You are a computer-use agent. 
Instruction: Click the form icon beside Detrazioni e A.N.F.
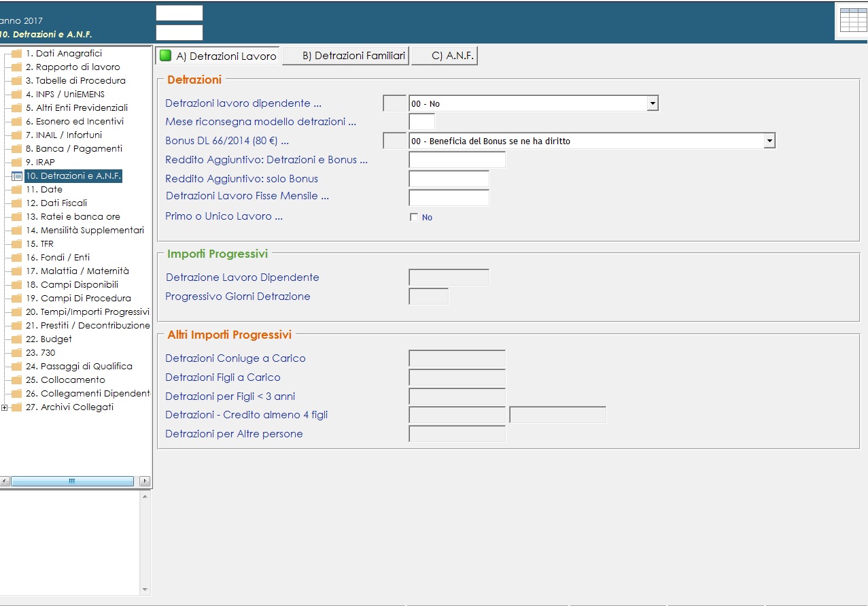pyautogui.click(x=17, y=176)
